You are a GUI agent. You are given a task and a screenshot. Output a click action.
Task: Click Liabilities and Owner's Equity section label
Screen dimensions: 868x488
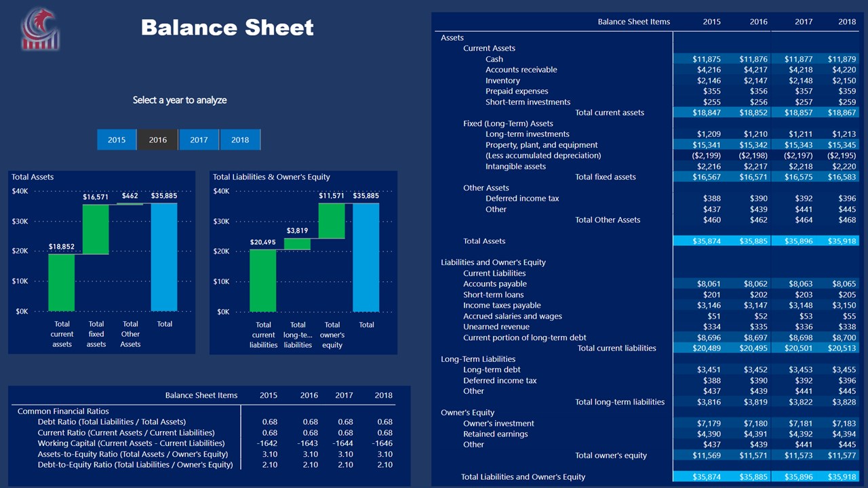[493, 262]
